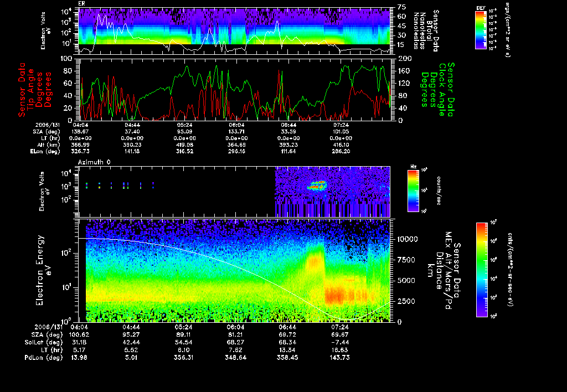Click the 75 nanotesla axis tick

(x=402, y=7)
